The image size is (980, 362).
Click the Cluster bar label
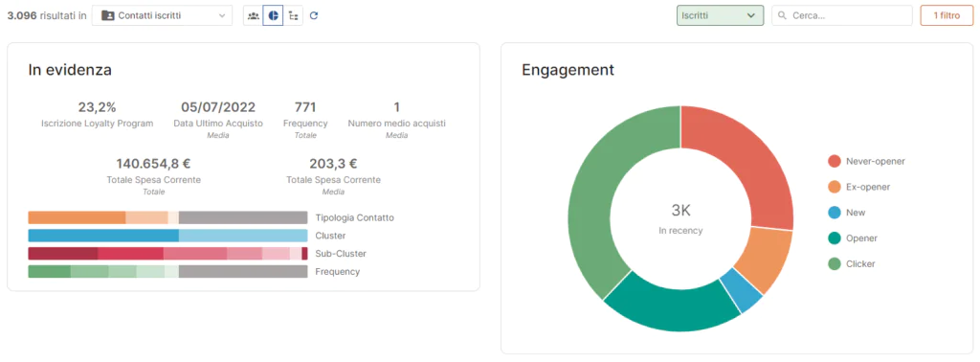pyautogui.click(x=330, y=236)
